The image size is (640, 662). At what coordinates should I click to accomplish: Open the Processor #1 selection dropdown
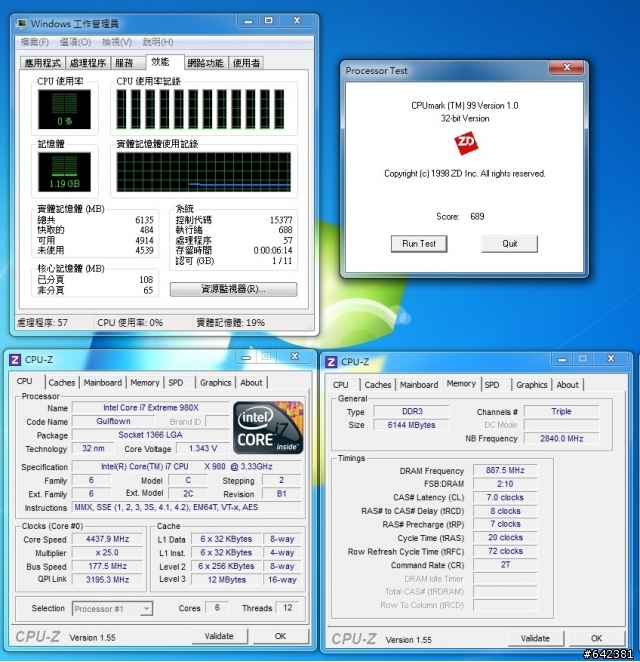click(x=146, y=609)
